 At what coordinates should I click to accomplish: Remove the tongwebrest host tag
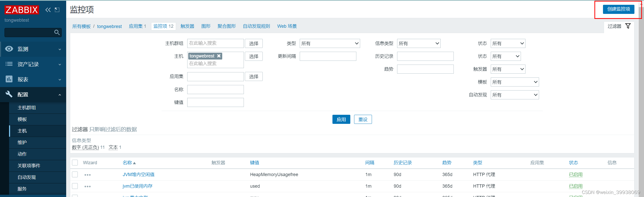[219, 56]
